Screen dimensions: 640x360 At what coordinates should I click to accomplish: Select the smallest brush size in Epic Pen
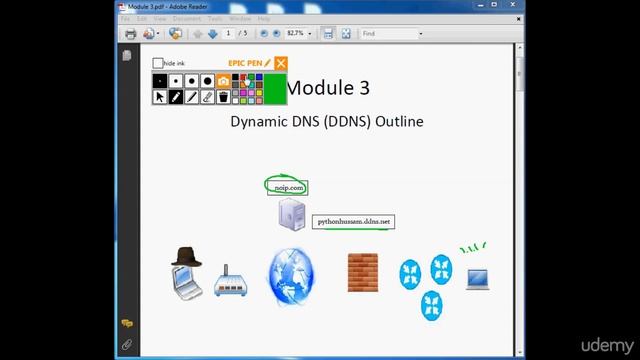tap(160, 81)
